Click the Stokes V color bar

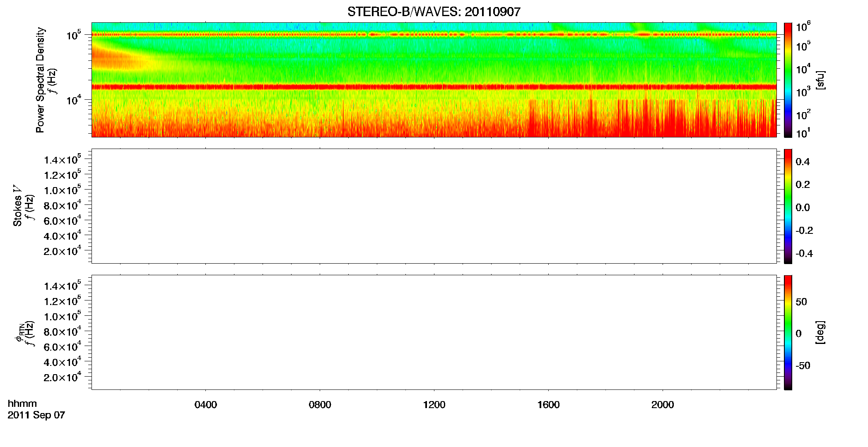click(x=788, y=206)
